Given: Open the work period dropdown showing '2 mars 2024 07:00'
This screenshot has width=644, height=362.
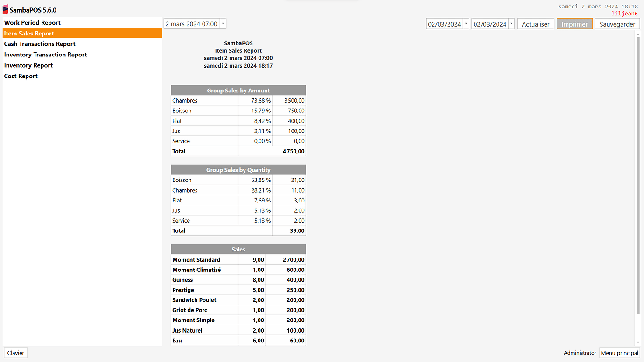Looking at the screenshot, I should (x=223, y=23).
